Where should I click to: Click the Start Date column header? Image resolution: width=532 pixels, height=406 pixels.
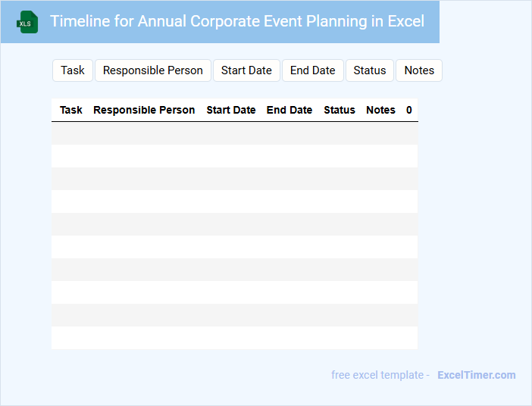231,110
